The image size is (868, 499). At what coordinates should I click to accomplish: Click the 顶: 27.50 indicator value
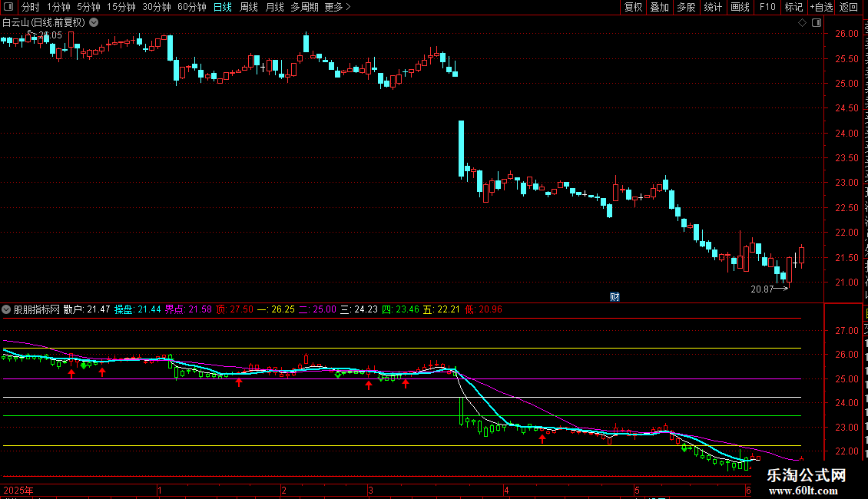click(235, 310)
